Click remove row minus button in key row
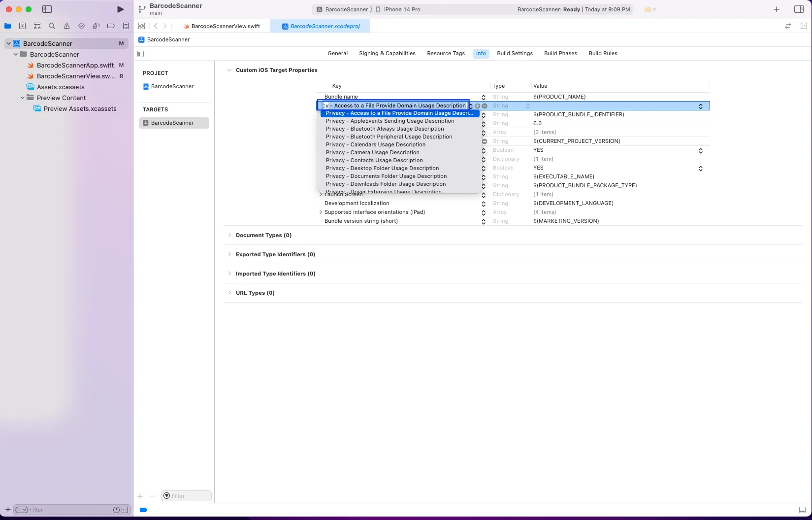The width and height of the screenshot is (812, 520). click(485, 106)
